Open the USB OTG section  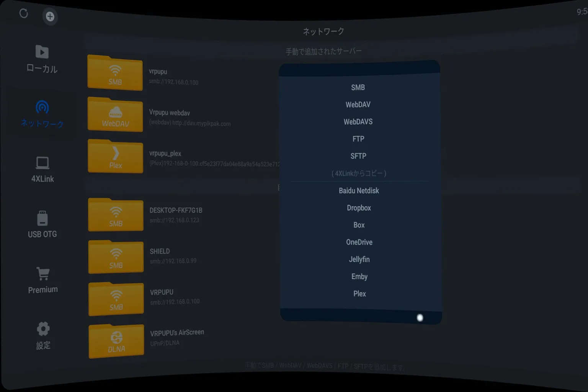(x=42, y=225)
